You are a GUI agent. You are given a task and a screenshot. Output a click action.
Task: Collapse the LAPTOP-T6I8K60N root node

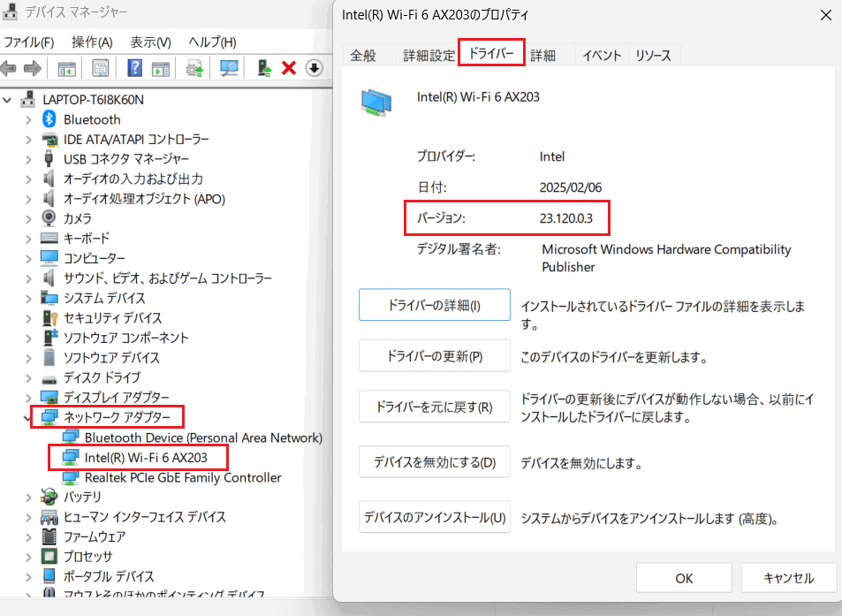pyautogui.click(x=7, y=100)
